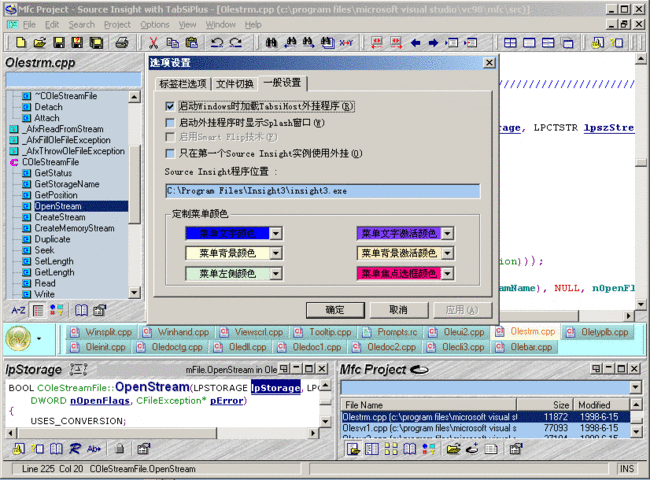Open menu background active color dropdown arrow
This screenshot has width=650, height=480.
point(447,253)
